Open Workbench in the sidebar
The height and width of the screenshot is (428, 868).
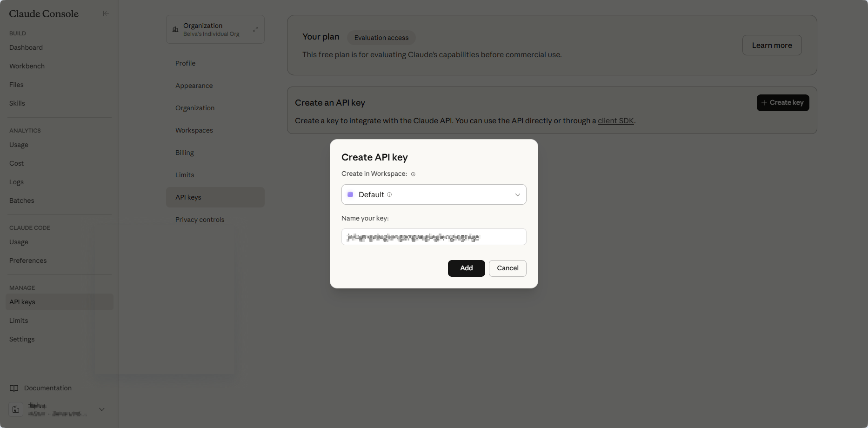27,66
